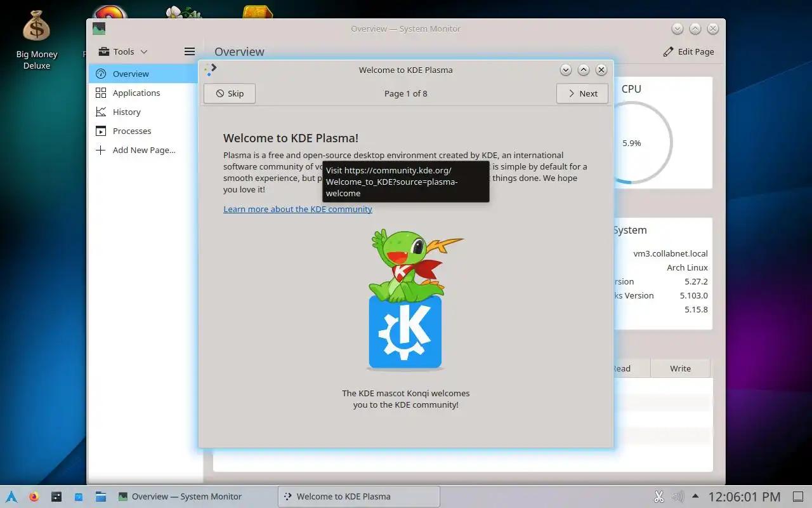Click version value '5.103.0'
Screen dimensions: 812x508
click(x=693, y=295)
